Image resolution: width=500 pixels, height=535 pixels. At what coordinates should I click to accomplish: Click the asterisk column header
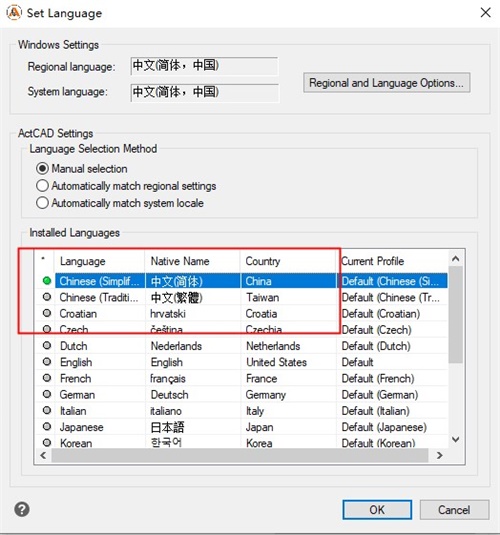tap(44, 261)
